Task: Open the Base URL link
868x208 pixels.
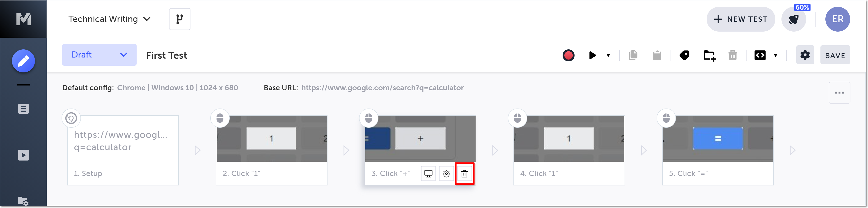Action: pos(382,88)
